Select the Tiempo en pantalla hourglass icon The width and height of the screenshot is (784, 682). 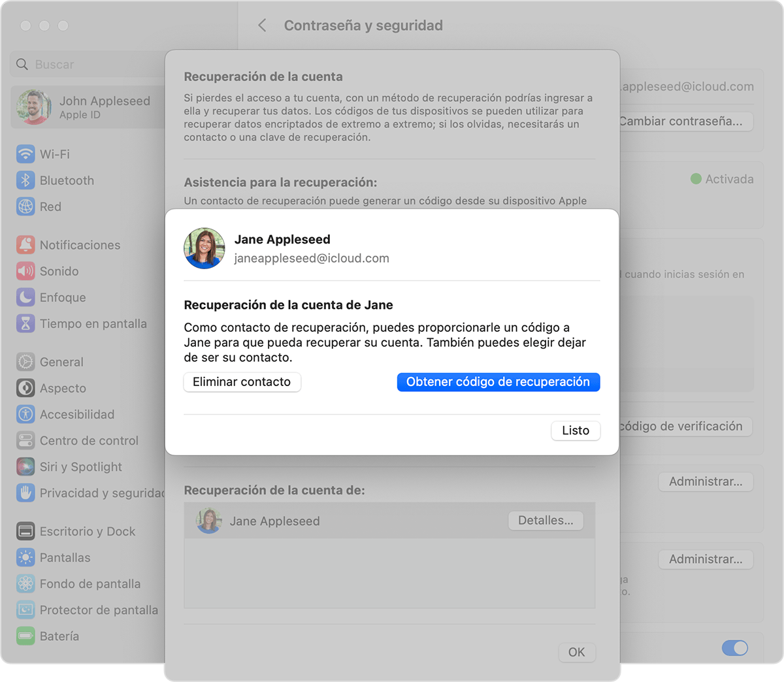pyautogui.click(x=25, y=323)
